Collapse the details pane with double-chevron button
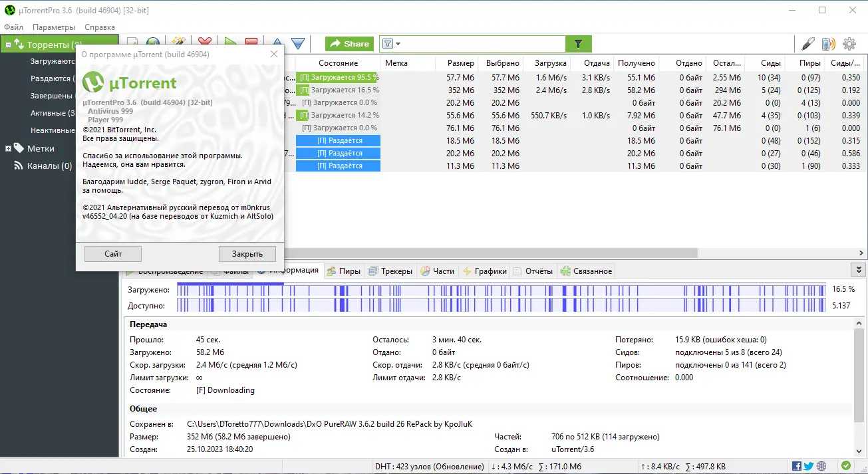 point(859,270)
